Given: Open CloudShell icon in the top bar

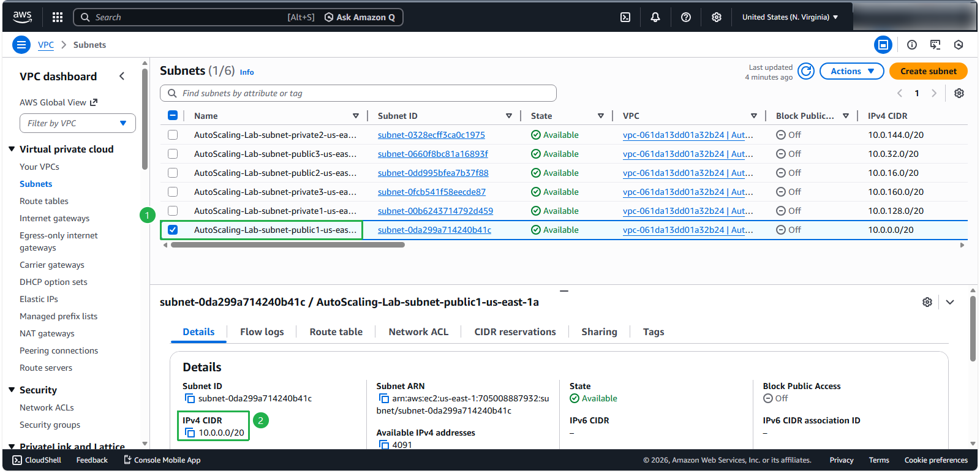Looking at the screenshot, I should coord(625,17).
